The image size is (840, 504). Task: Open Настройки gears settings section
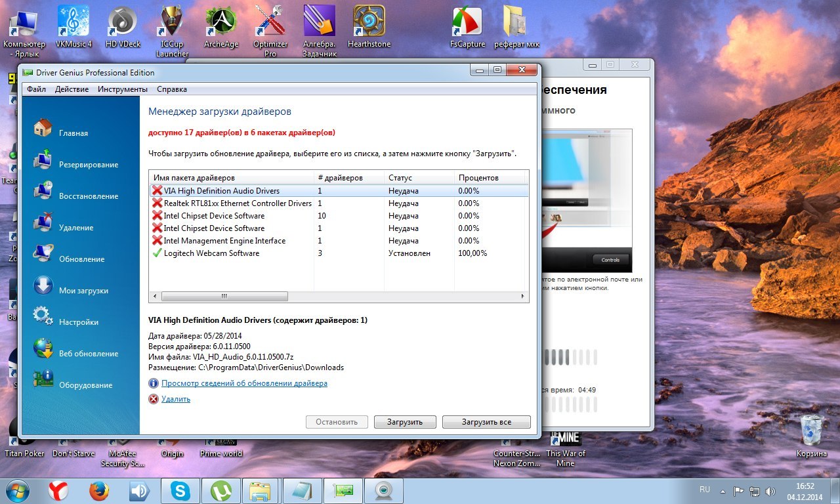pyautogui.click(x=43, y=317)
